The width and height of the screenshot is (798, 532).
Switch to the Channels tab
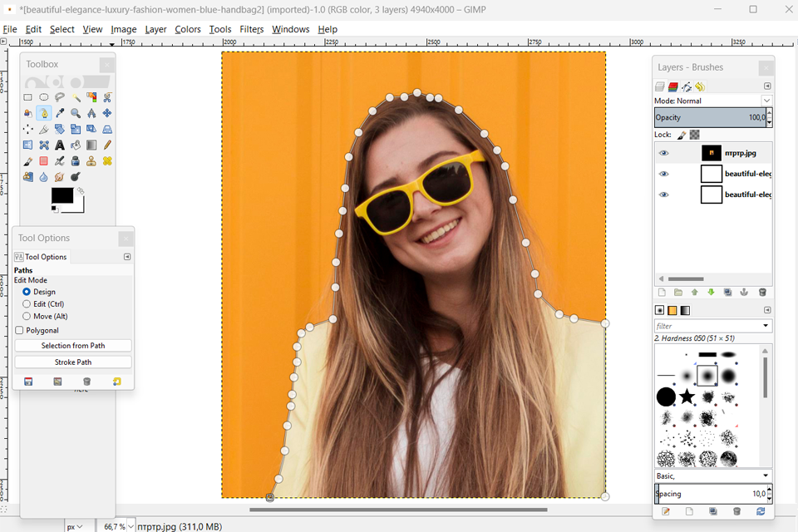[x=673, y=86]
